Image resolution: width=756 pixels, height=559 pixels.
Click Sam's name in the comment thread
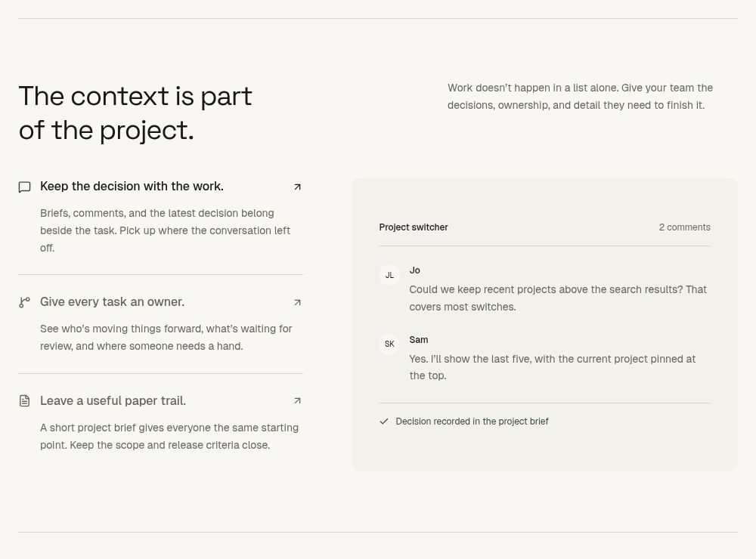(x=419, y=340)
